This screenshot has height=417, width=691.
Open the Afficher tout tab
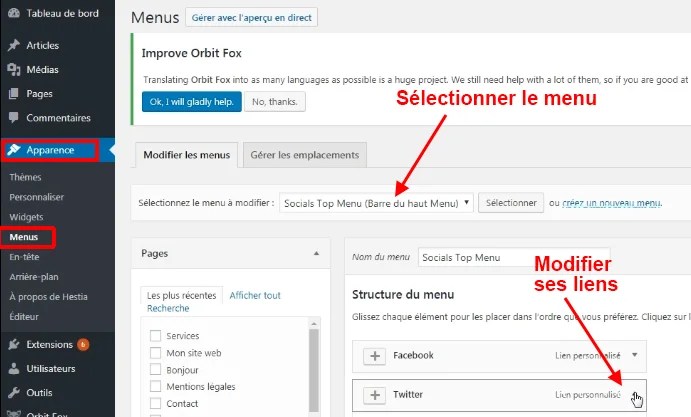pos(255,296)
